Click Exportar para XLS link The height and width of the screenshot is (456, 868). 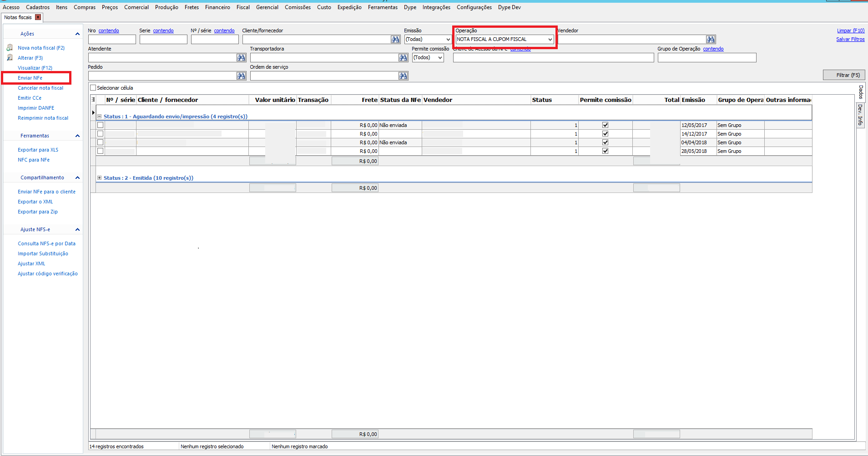tap(38, 150)
